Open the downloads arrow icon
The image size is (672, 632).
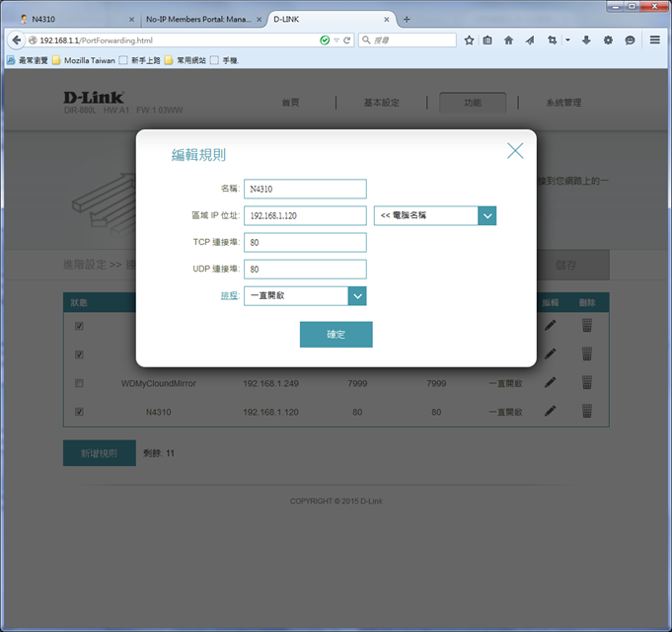(586, 40)
